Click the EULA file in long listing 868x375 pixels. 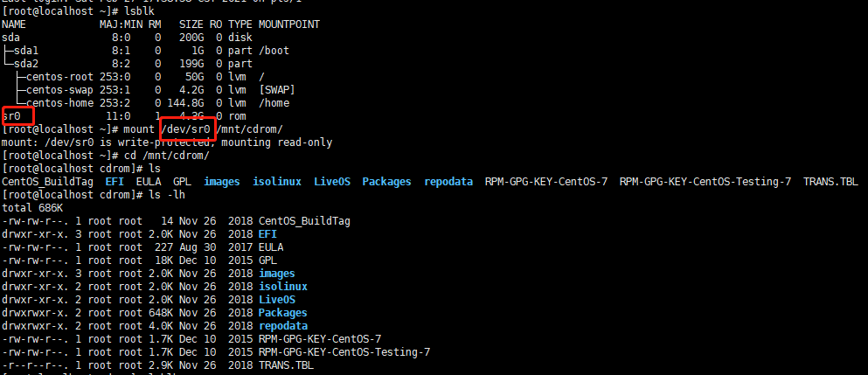271,247
